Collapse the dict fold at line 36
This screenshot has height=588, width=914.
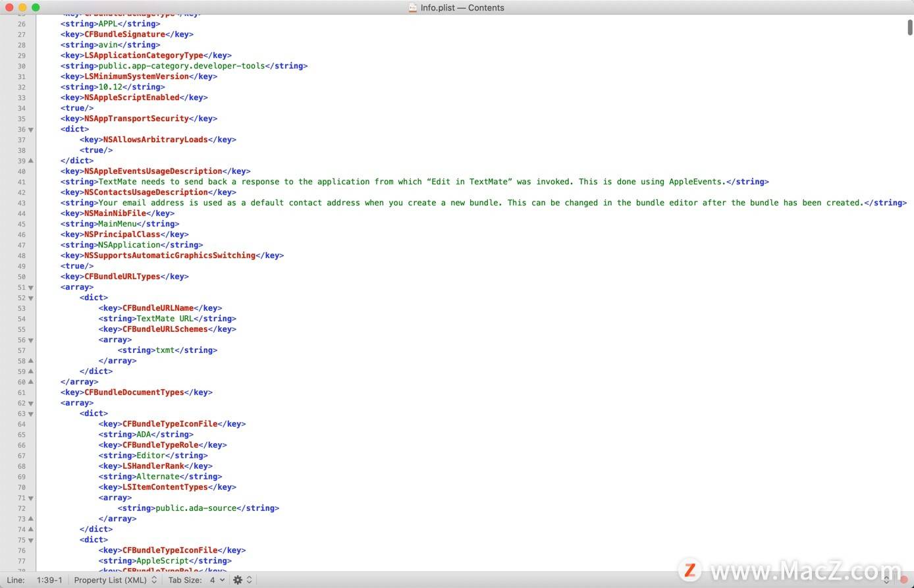31,130
